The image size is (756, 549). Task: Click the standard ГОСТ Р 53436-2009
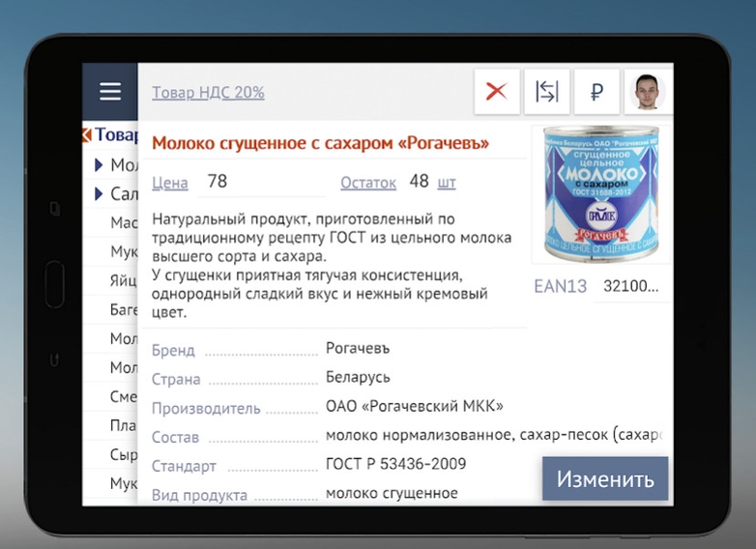pyautogui.click(x=395, y=464)
